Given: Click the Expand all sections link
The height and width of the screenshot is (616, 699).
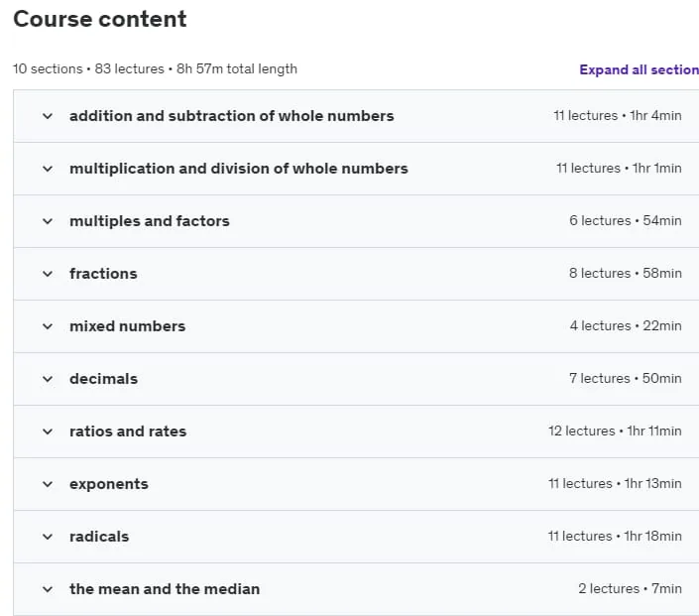Looking at the screenshot, I should 639,69.
